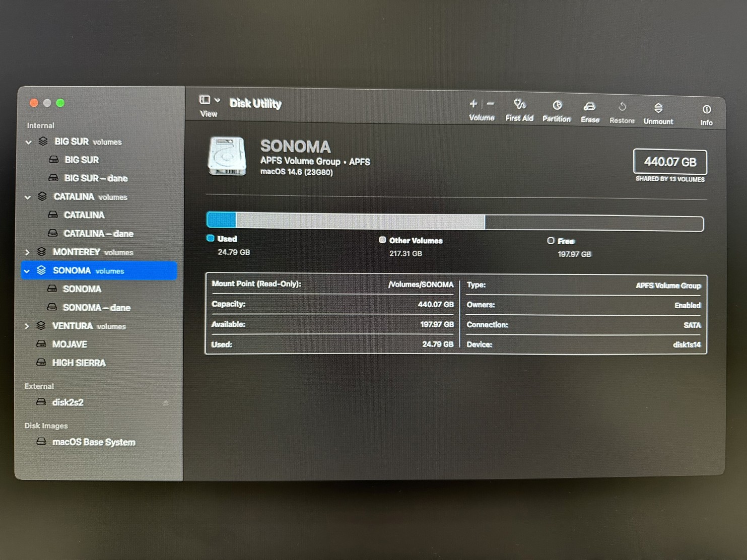Open the Info panel

707,115
